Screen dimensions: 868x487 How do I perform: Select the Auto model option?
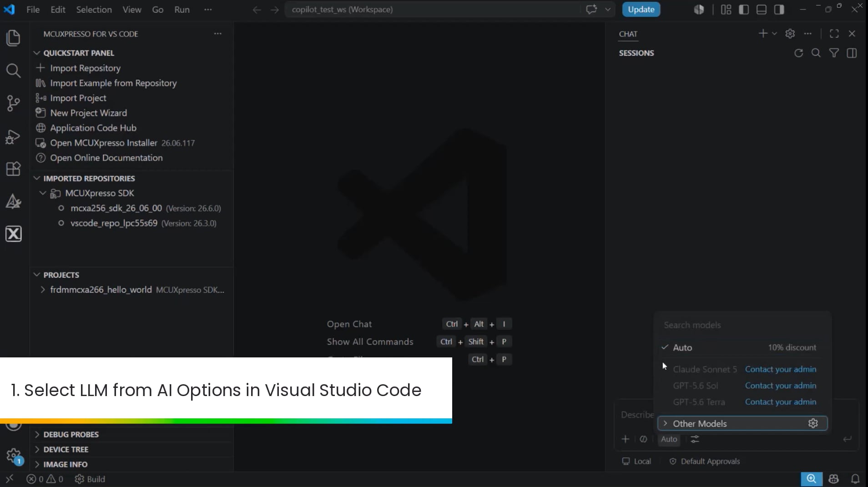742,347
